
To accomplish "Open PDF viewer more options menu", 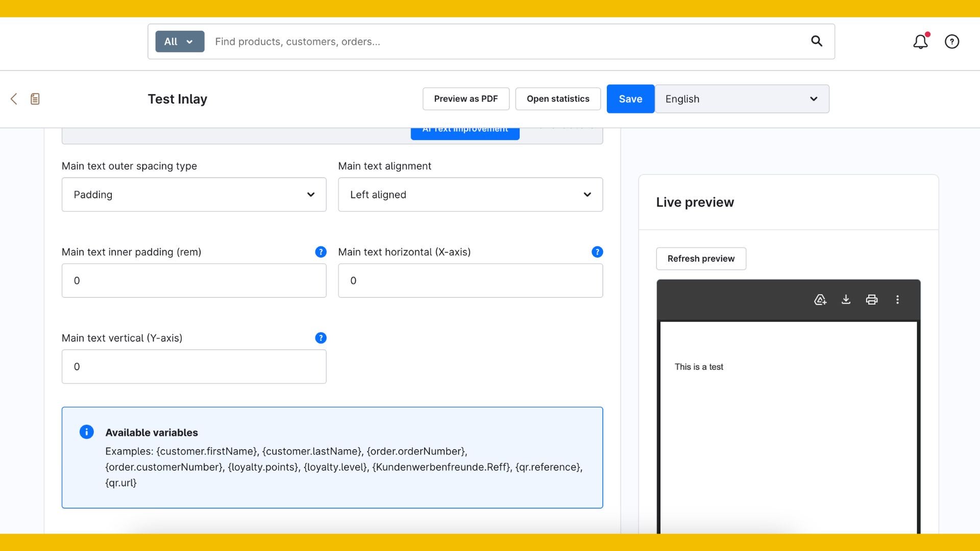I will point(897,299).
